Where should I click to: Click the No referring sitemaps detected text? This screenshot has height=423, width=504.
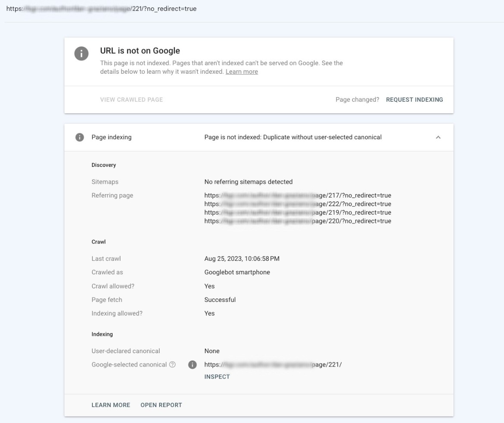click(x=249, y=182)
